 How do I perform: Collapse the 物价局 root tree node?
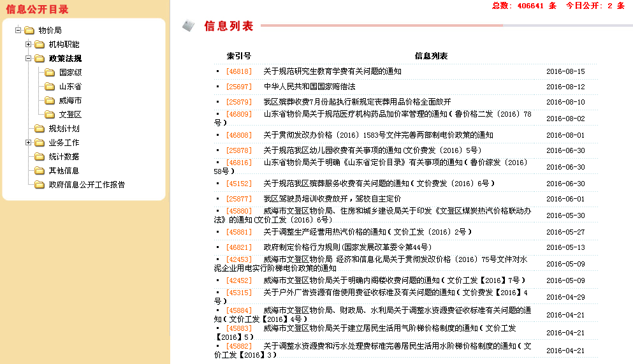pos(18,31)
